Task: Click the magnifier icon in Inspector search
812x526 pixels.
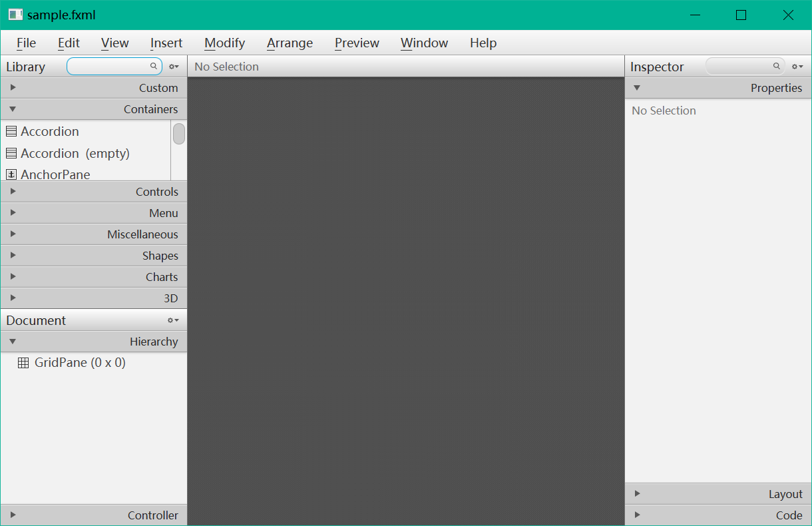Action: [777, 66]
